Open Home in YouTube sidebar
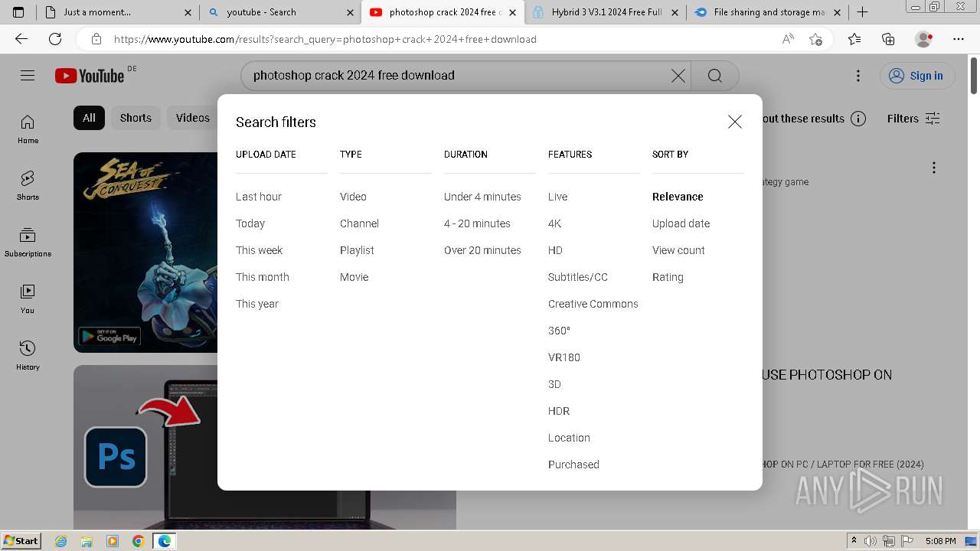The image size is (980, 551). coord(28,129)
